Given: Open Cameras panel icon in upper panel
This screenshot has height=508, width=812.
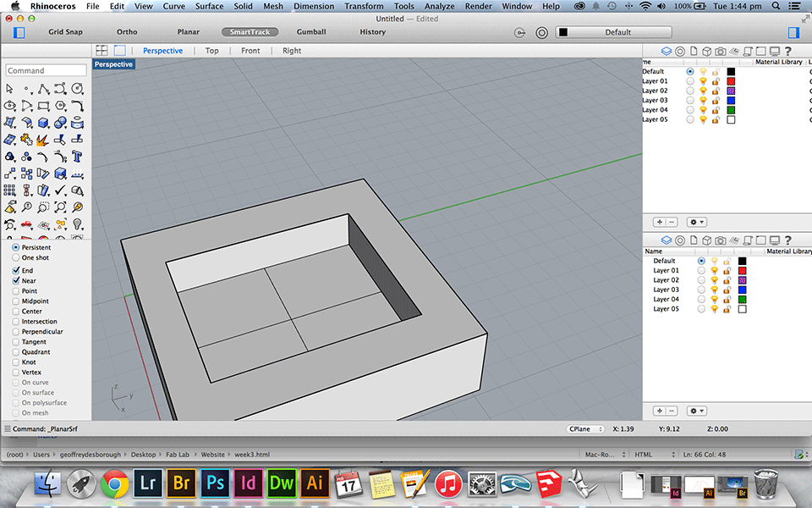Looking at the screenshot, I should click(x=721, y=52).
